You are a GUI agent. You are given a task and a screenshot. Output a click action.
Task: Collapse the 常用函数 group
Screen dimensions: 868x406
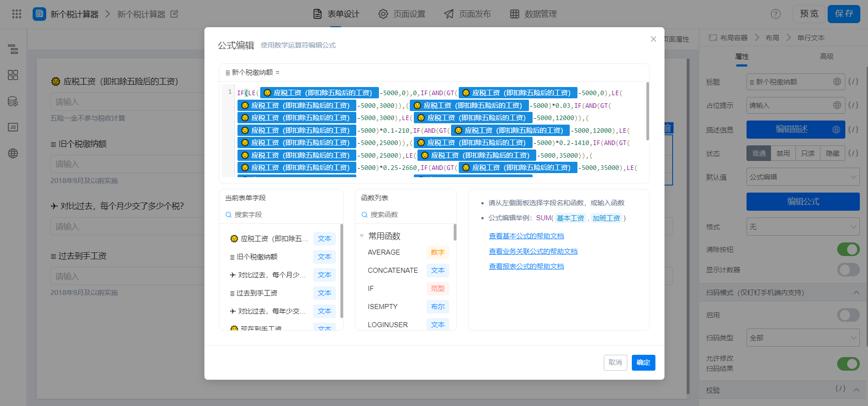tap(362, 236)
